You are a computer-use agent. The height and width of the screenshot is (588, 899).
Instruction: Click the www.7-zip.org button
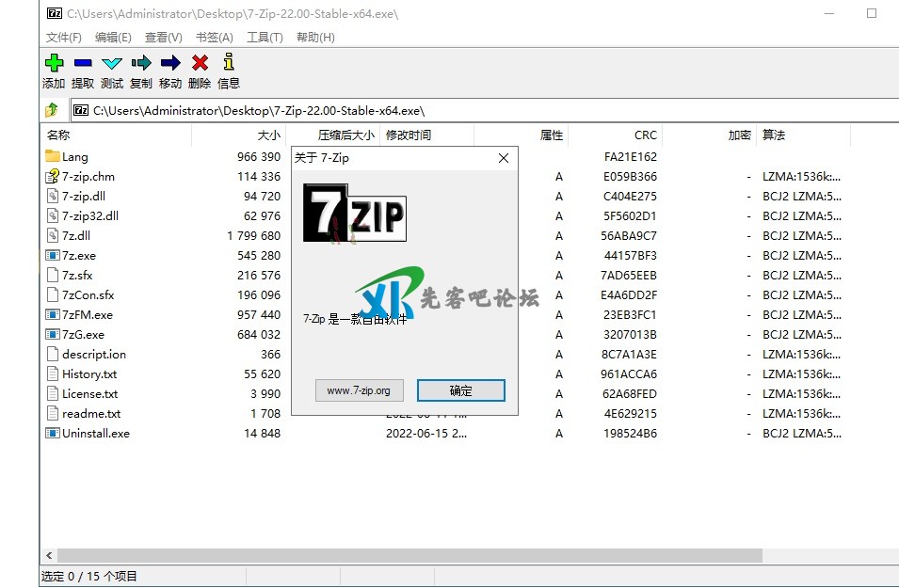pos(359,390)
